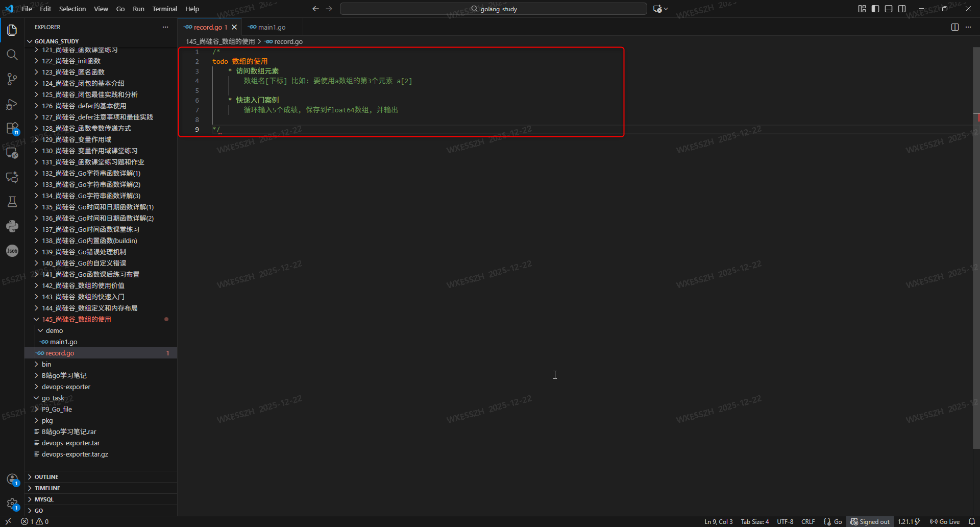Image resolution: width=980 pixels, height=527 pixels.
Task: Open the File menu
Action: (27, 9)
